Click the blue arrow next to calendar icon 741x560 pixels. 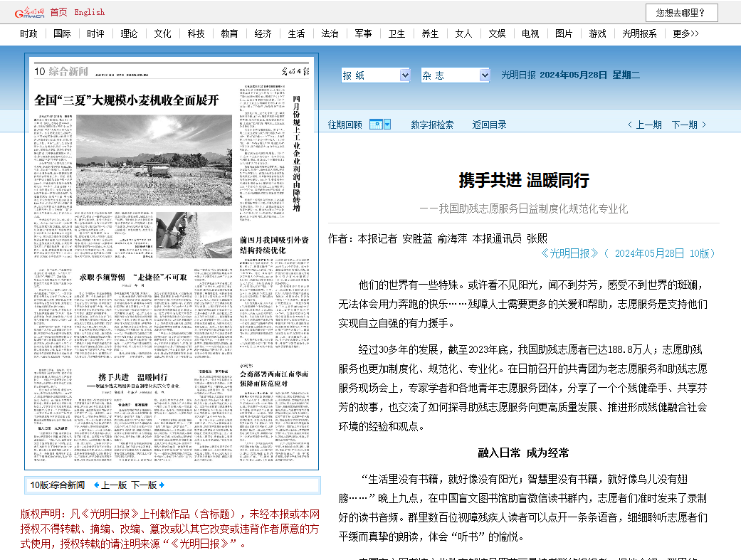pyautogui.click(x=387, y=125)
